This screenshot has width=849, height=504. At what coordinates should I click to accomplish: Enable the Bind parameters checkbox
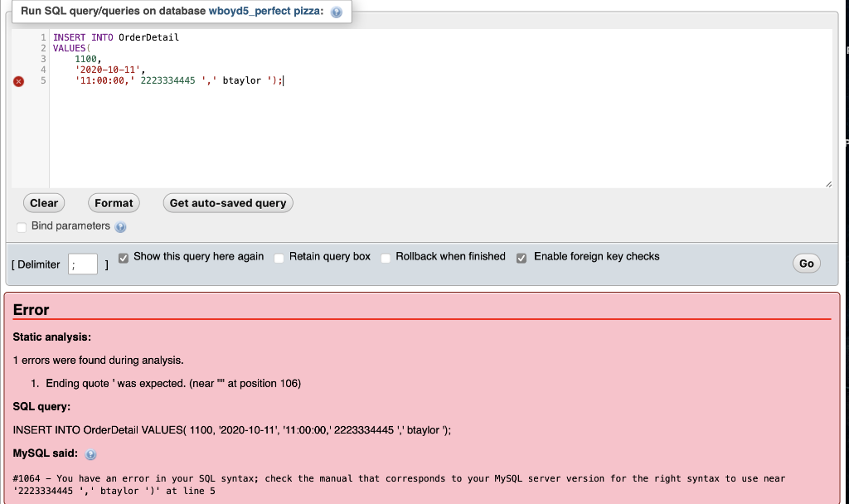click(20, 226)
